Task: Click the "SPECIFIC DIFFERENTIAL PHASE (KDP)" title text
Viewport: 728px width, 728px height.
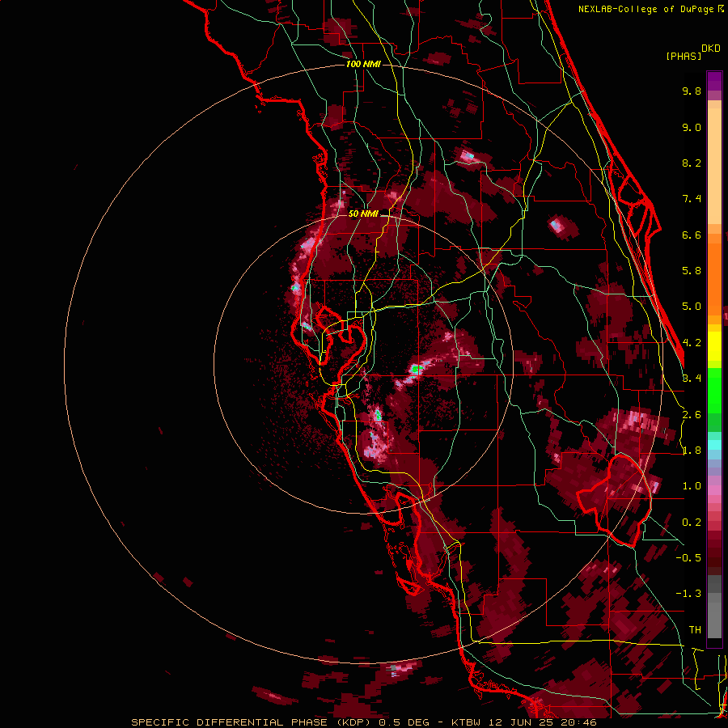Action: pos(251,722)
